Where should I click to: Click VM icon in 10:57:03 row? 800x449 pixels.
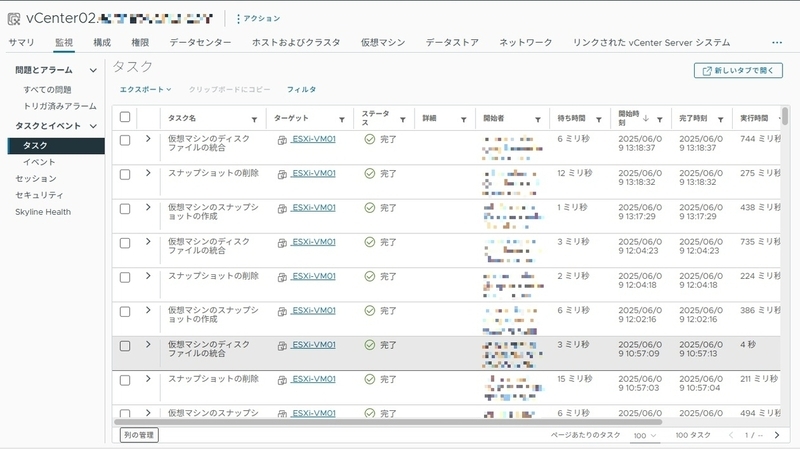tap(282, 381)
